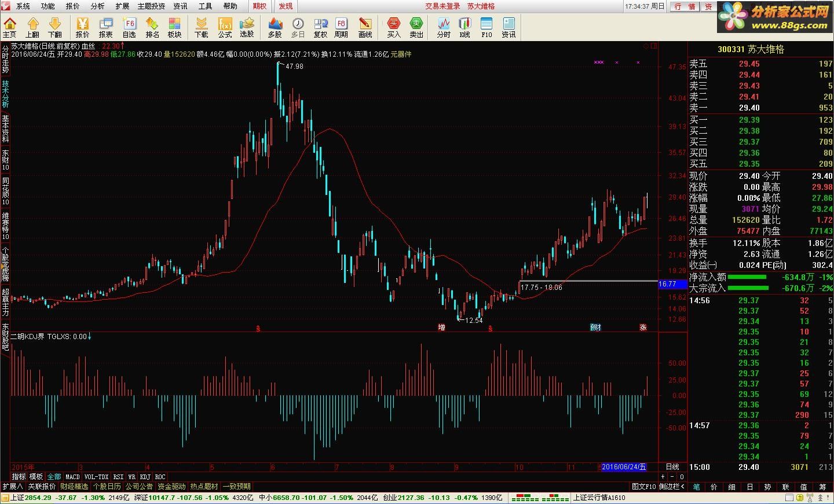Screen dimensions: 834x504
Task: Select the 同花顺10 left sidebar tab
Action: tap(5, 191)
